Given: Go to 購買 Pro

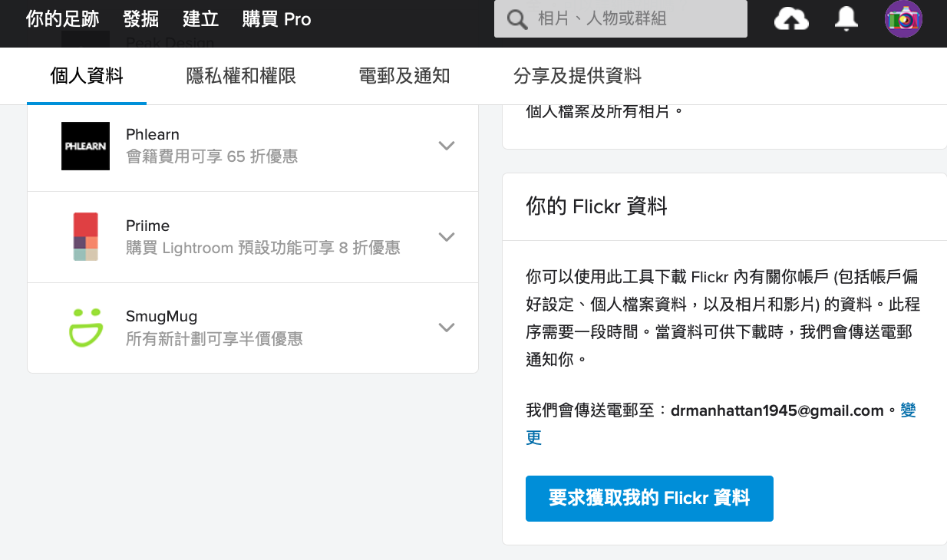Looking at the screenshot, I should (x=276, y=19).
